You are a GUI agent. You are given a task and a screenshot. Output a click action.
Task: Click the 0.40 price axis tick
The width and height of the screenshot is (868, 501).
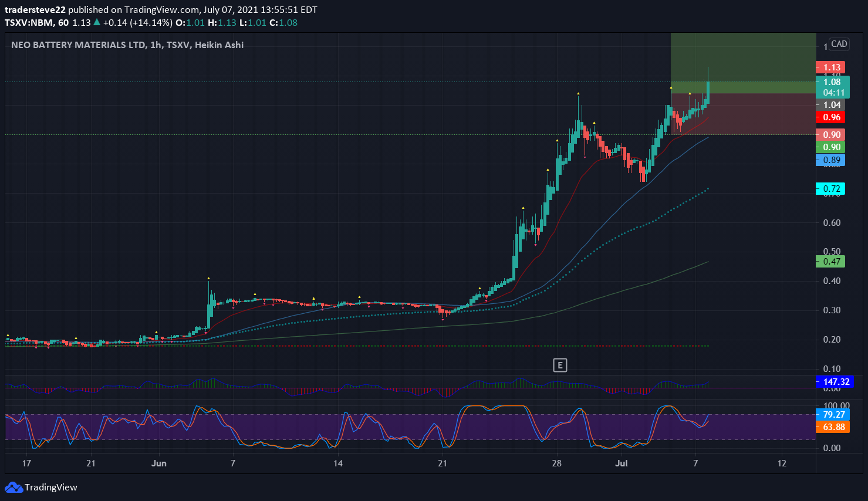tap(832, 281)
